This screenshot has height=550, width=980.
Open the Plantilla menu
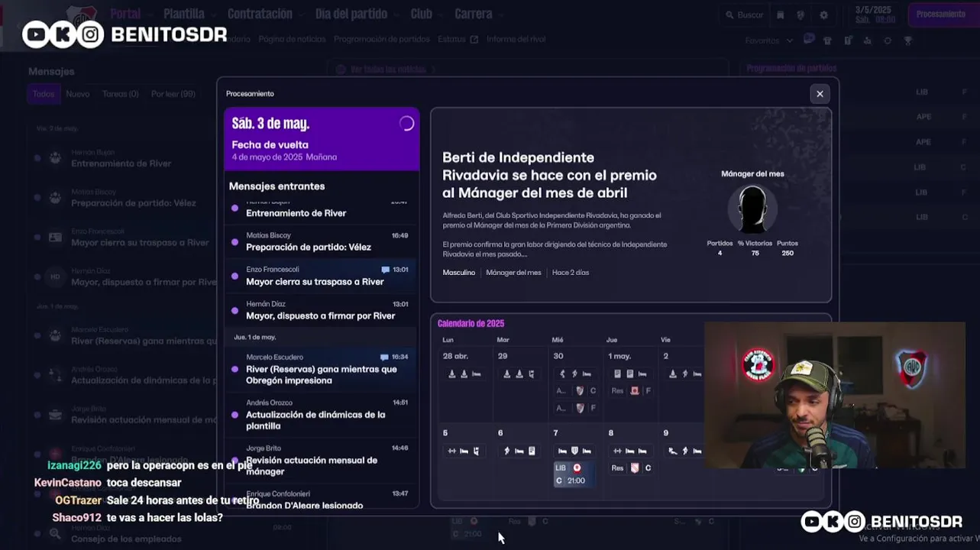pyautogui.click(x=184, y=14)
